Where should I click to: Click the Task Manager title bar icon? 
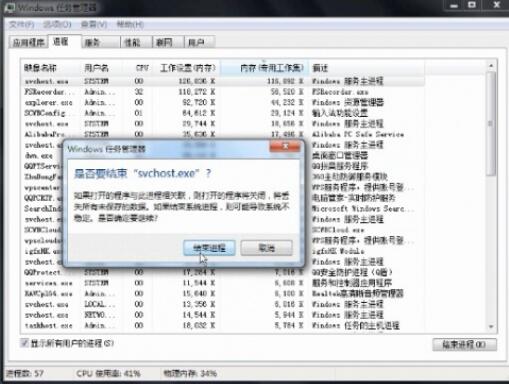pyautogui.click(x=9, y=8)
